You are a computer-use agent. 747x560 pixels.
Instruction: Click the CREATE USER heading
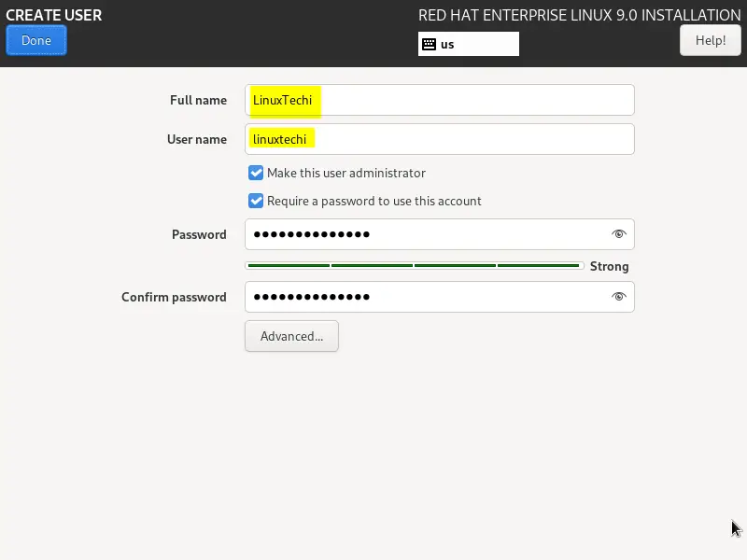(x=54, y=15)
